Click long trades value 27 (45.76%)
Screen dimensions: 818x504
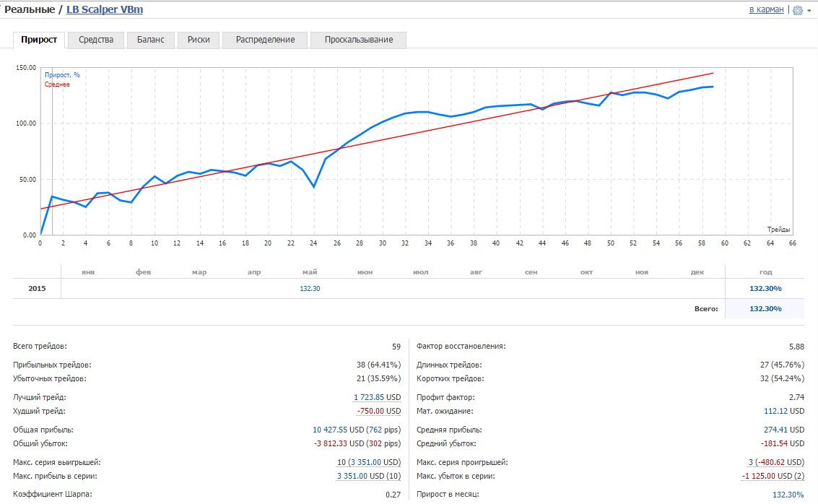pyautogui.click(x=782, y=365)
